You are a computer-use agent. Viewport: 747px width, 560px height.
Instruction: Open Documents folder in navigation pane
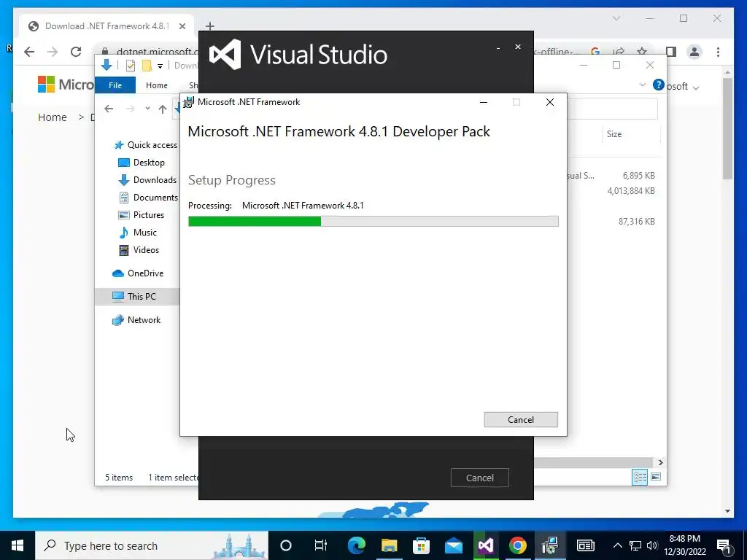tap(148, 197)
